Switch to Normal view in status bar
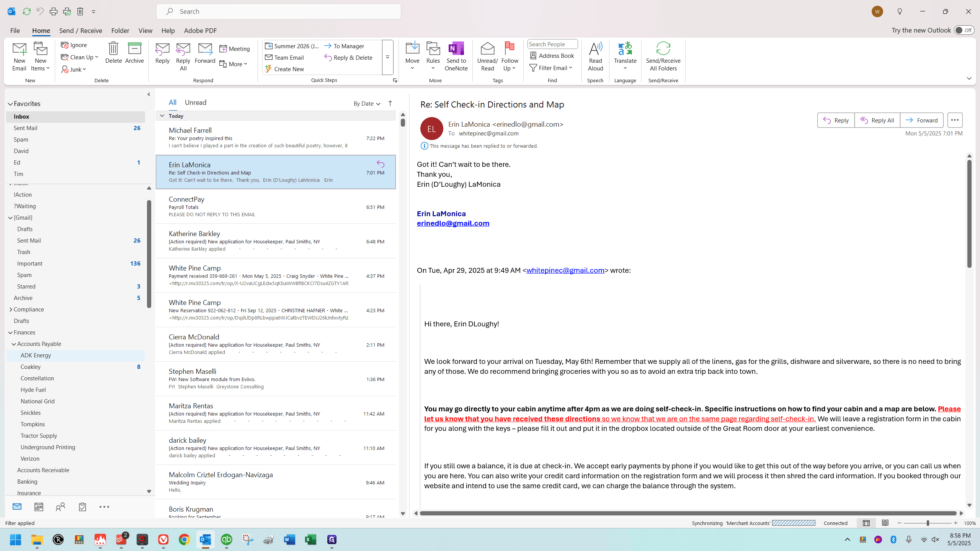Screen dimensions: 980x551 click(866, 523)
